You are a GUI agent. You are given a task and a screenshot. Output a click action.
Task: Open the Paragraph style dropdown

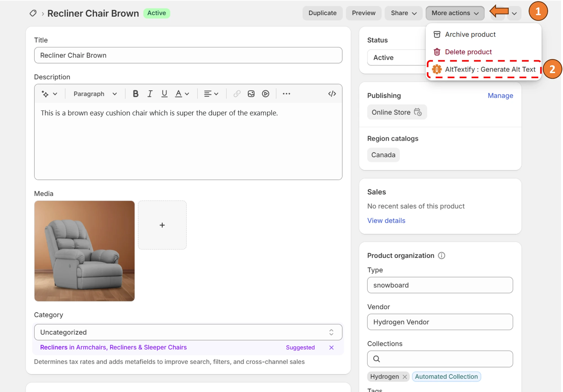tap(94, 94)
